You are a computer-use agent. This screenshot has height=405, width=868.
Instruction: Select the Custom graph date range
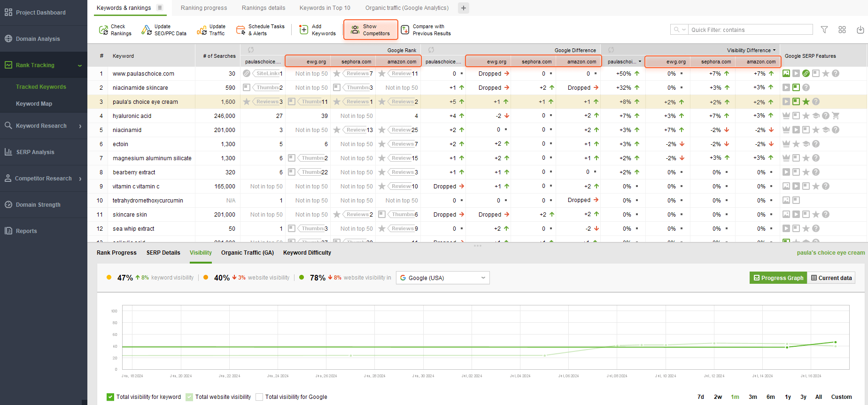pos(842,397)
